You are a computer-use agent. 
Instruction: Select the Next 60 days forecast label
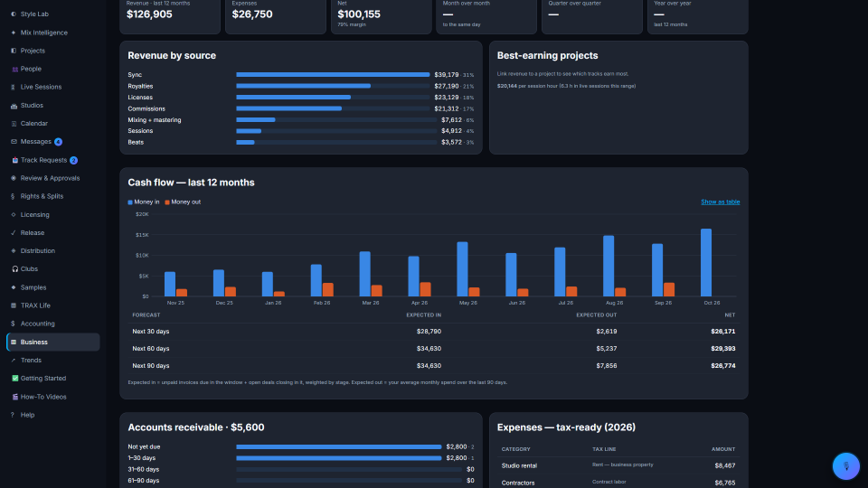pyautogui.click(x=151, y=349)
